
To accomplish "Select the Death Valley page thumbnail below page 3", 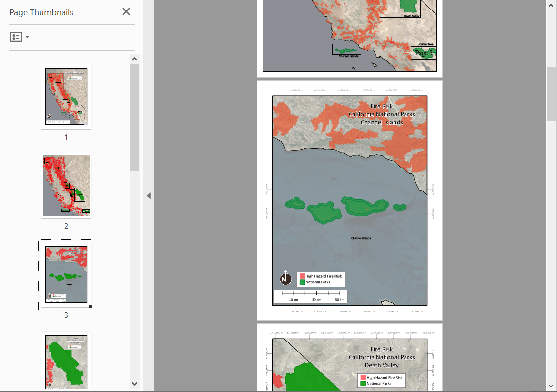I will tap(66, 361).
